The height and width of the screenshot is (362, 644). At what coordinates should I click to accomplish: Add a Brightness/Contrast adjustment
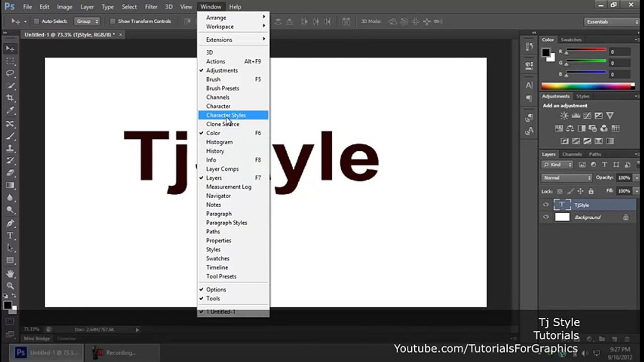click(565, 116)
